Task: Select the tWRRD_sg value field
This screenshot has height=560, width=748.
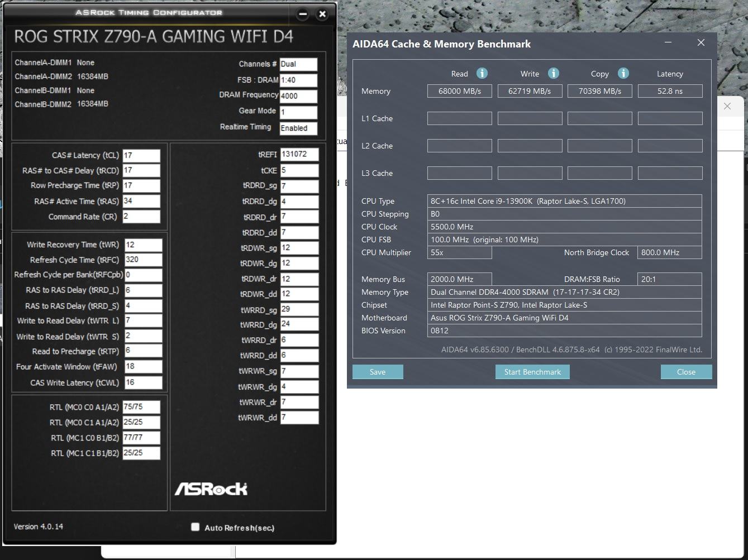Action: pos(299,309)
